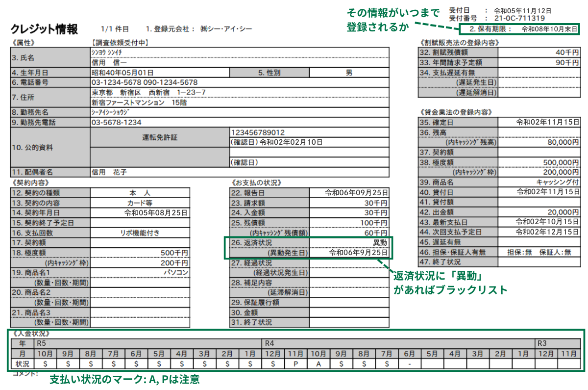The height and width of the screenshot is (390, 588).
Task: Click the employer name 'シーアイシーショウジ'
Action: click(x=111, y=112)
